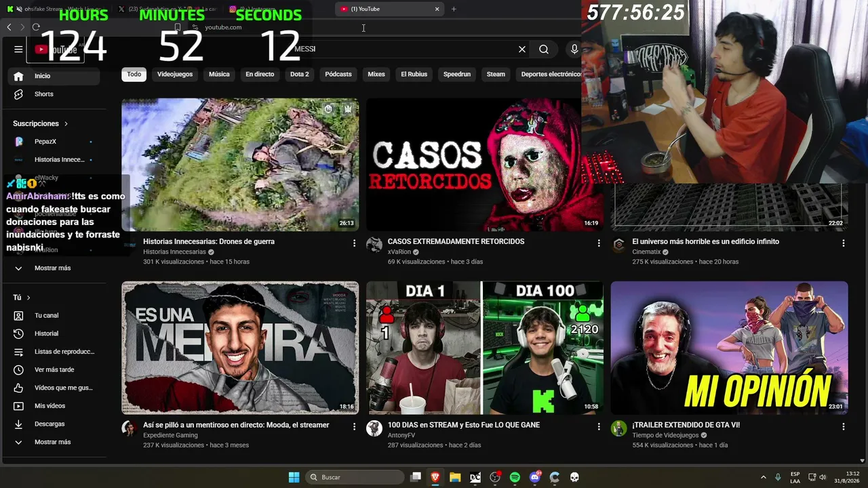Open Shorts from the sidebar

coord(54,94)
